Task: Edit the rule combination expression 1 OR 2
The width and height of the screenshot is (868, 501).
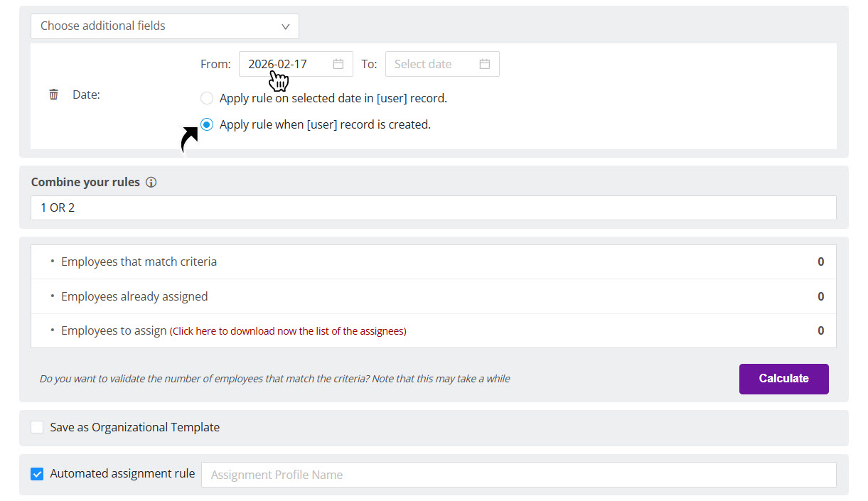Action: point(434,208)
